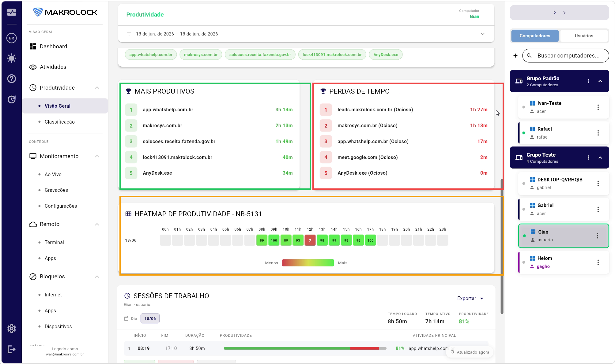The width and height of the screenshot is (615, 364).
Task: Collapse the Monitoramento sidebar section
Action: 97,156
